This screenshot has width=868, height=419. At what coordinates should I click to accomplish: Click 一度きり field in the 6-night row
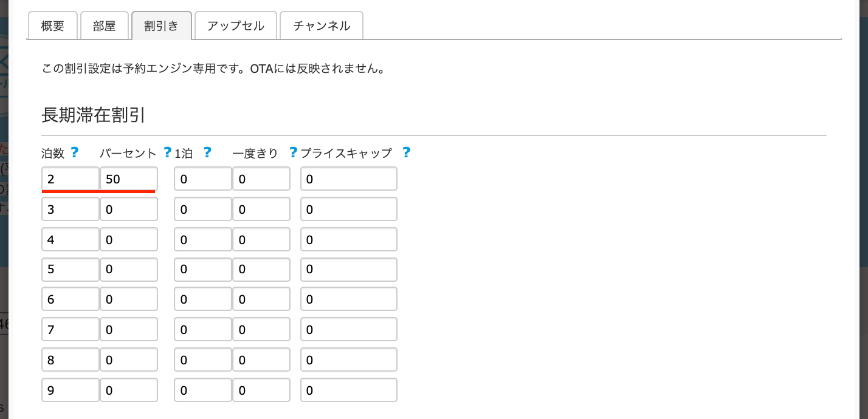[261, 299]
